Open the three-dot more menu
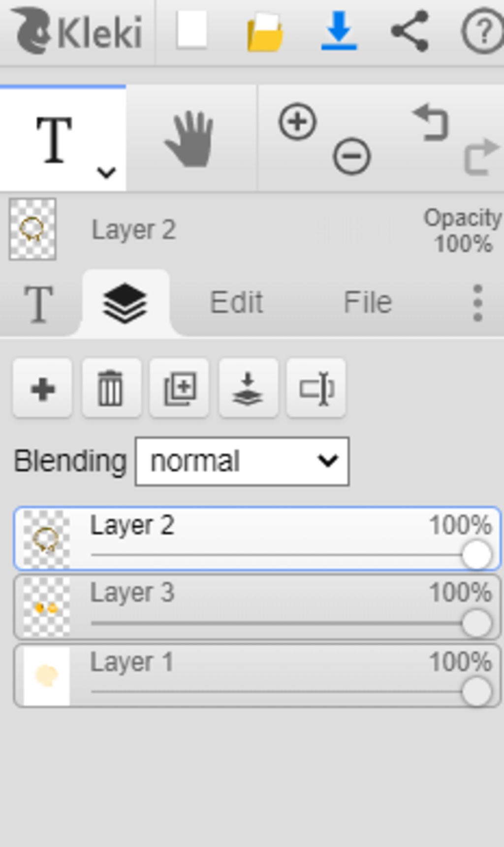 pos(477,303)
